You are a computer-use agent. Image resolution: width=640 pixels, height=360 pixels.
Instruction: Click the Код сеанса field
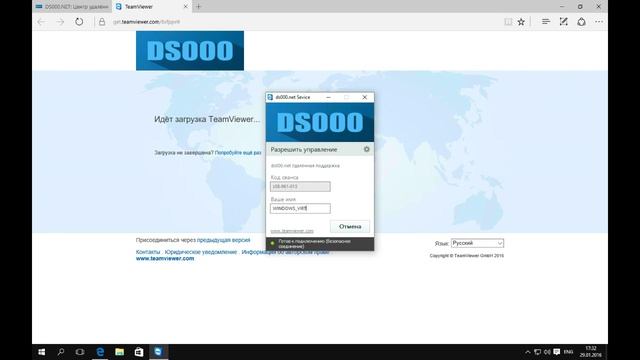(x=300, y=187)
